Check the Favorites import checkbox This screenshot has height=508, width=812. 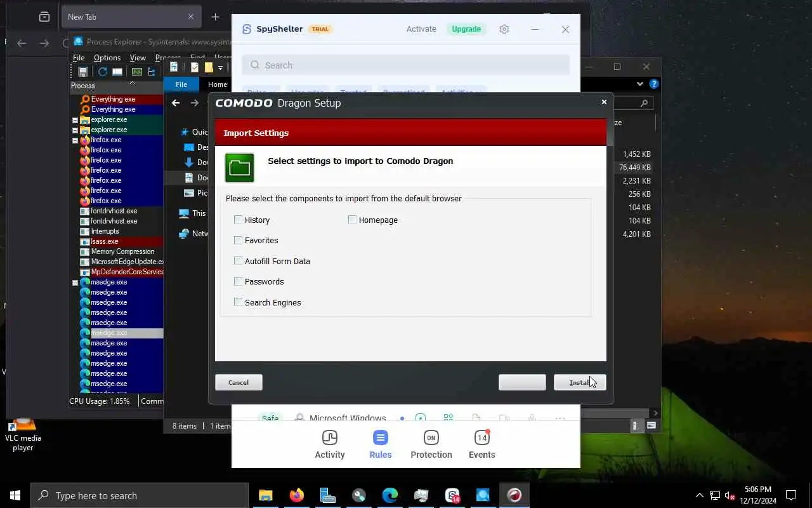pyautogui.click(x=238, y=240)
